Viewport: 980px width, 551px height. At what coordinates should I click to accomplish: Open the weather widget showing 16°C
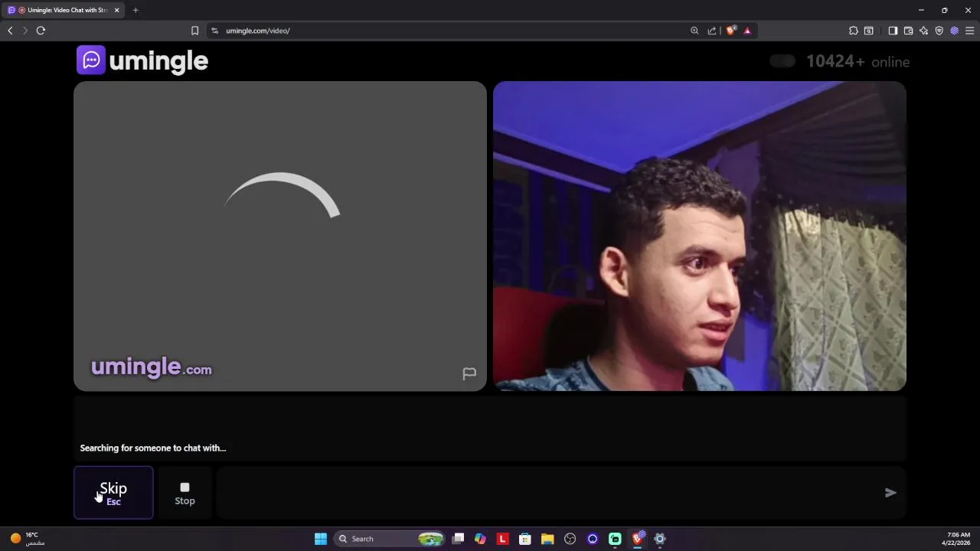coord(27,539)
